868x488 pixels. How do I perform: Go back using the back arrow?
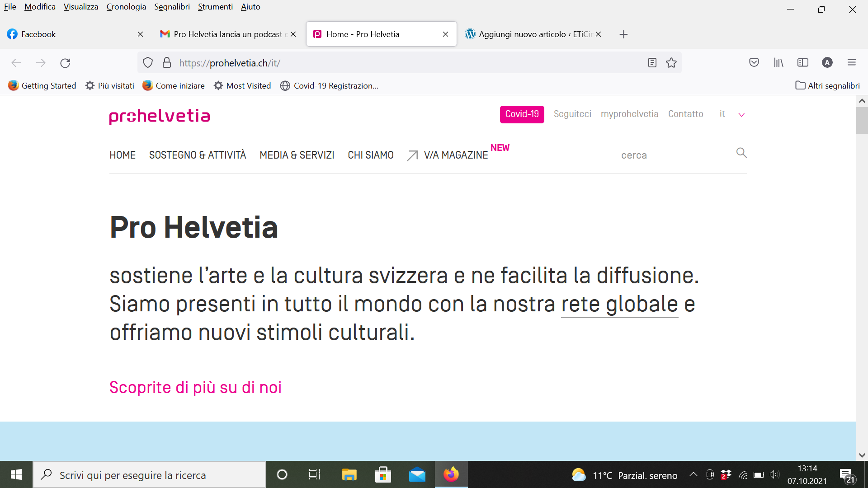(x=16, y=63)
